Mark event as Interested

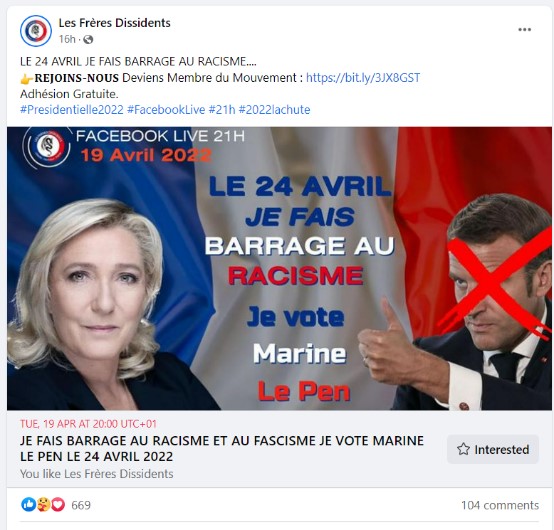493,449
